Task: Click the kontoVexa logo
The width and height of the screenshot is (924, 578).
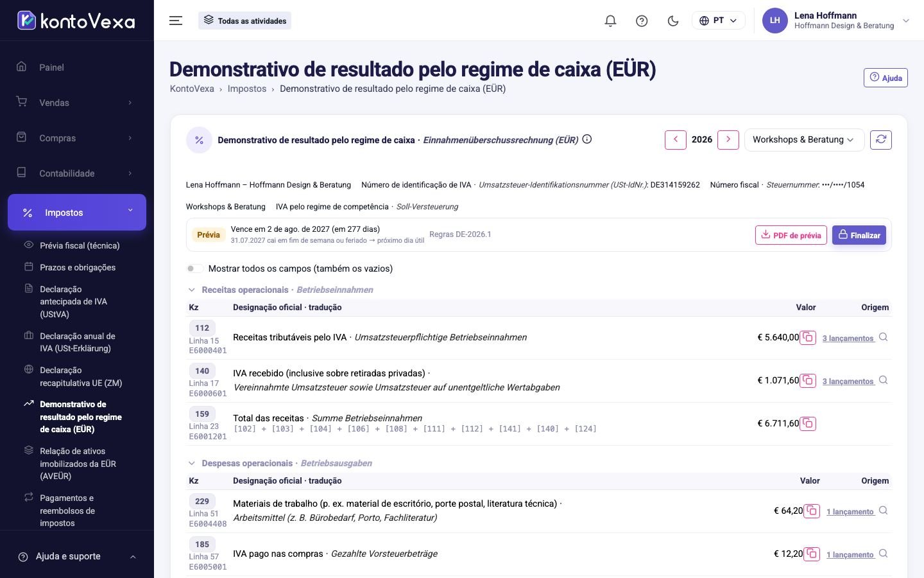Action: [76, 21]
